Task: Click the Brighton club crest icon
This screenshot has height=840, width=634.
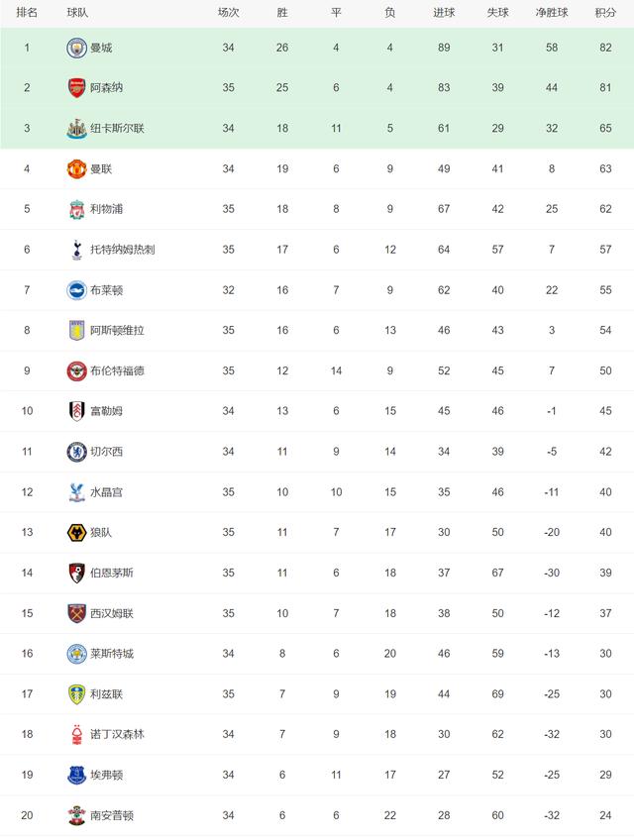Action: coord(76,290)
